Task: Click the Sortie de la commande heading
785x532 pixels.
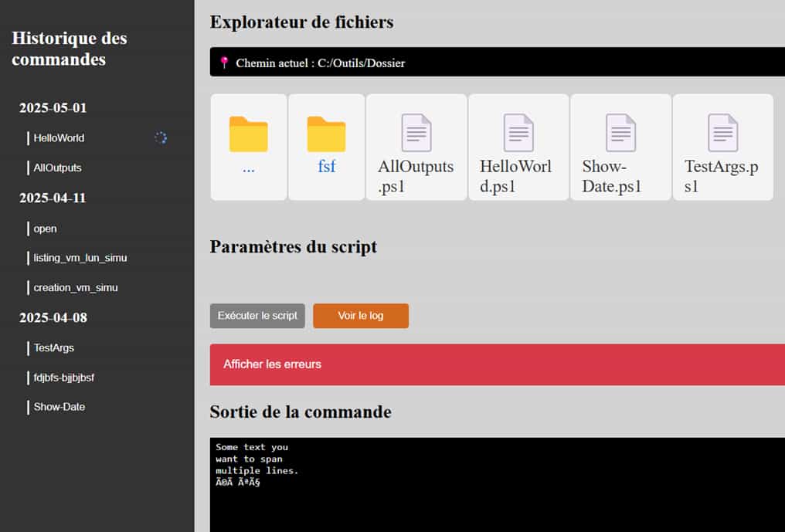Action: 301,412
